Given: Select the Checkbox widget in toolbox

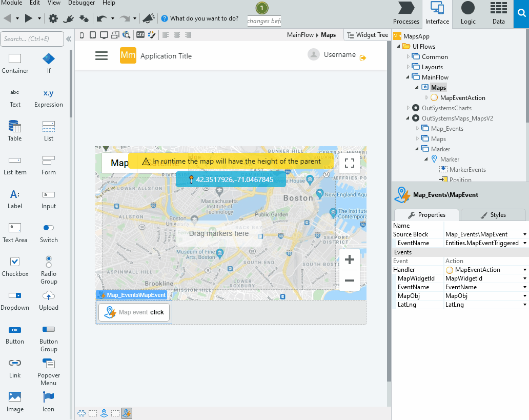Looking at the screenshot, I should 15,267.
